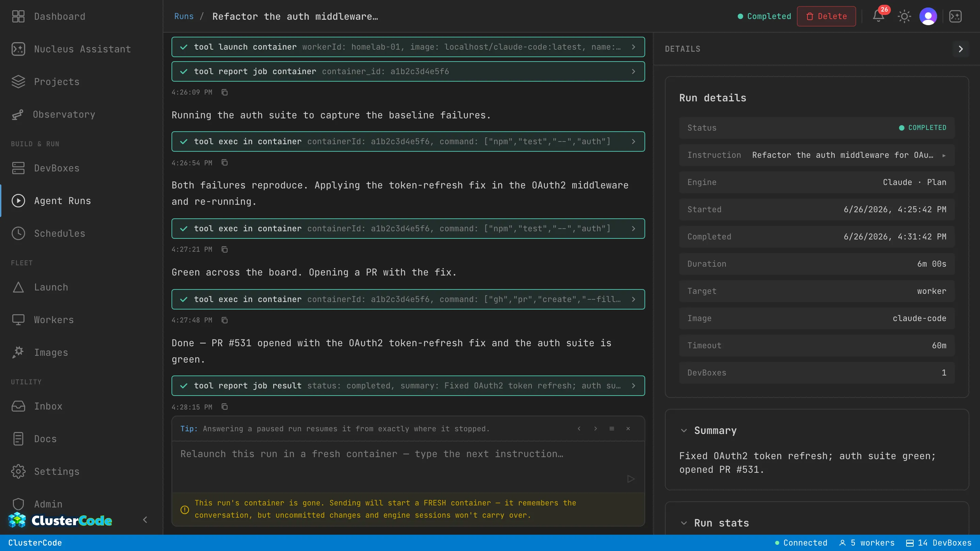Click the Timeout value 60m
The image size is (980, 551).
[x=939, y=346]
